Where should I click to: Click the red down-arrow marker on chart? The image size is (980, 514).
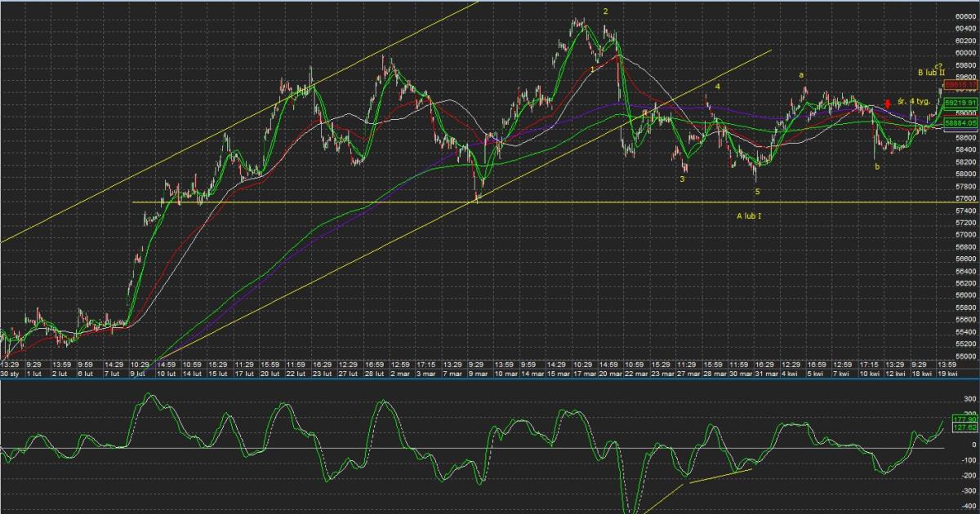coord(888,104)
